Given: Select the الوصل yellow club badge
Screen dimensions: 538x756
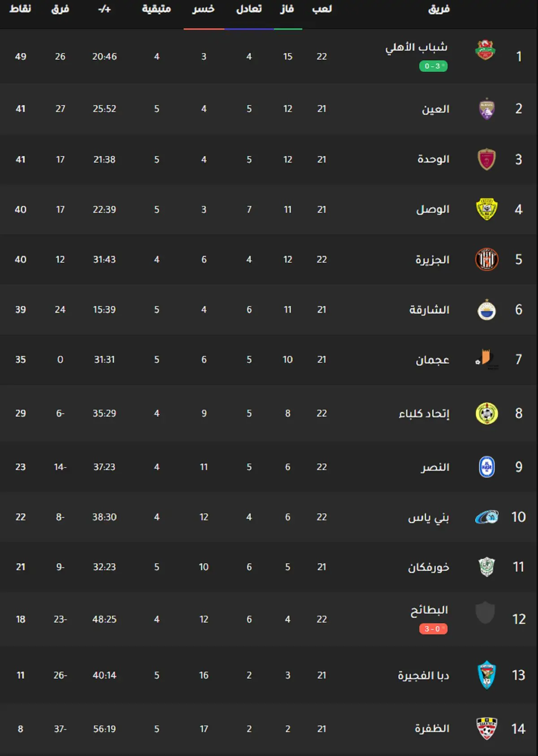Looking at the screenshot, I should click(486, 209).
